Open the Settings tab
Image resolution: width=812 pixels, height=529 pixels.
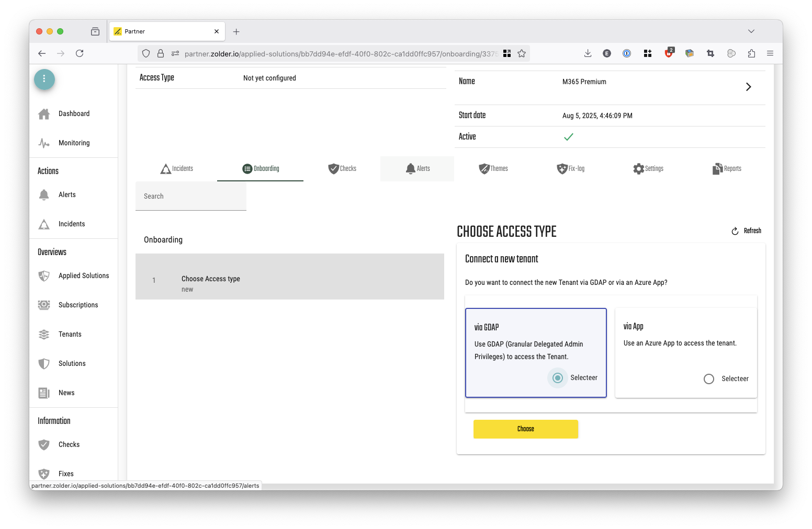pos(648,169)
